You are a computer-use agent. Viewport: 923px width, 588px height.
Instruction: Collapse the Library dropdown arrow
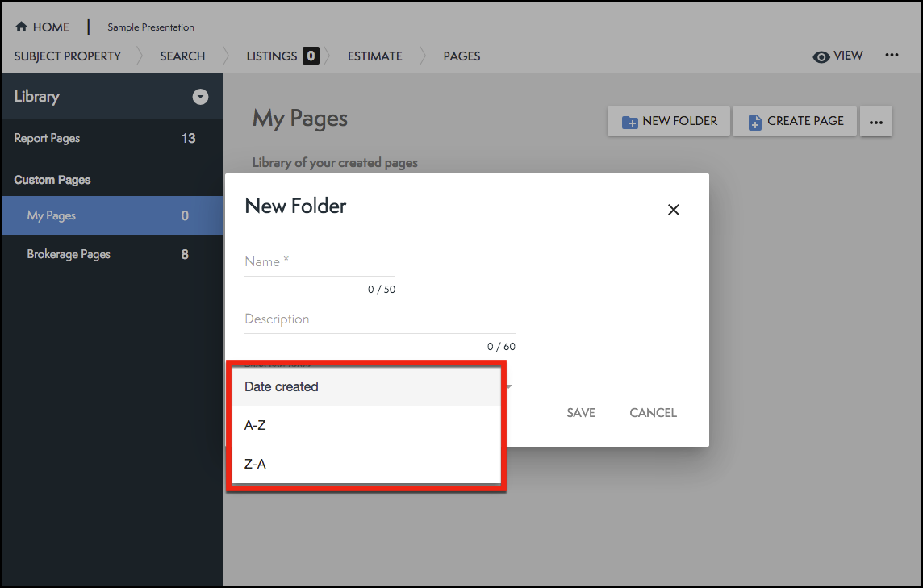pos(200,97)
